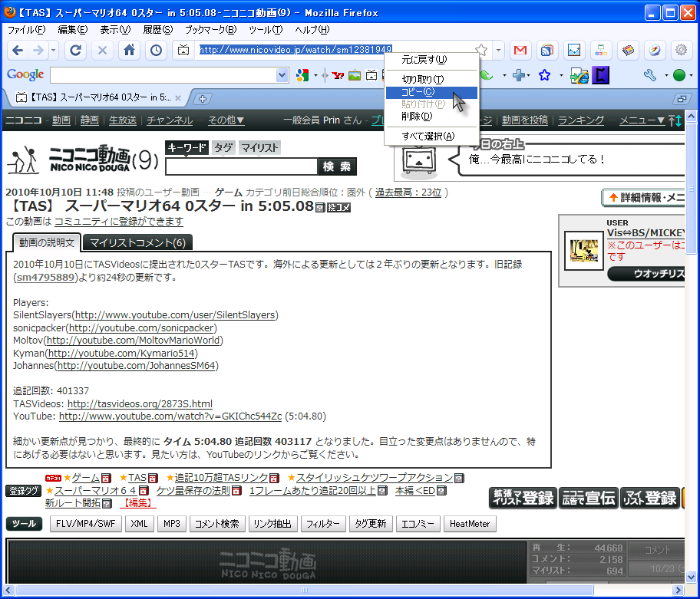
Task: Expand the メニュー dropdown in site header
Action: click(x=642, y=120)
